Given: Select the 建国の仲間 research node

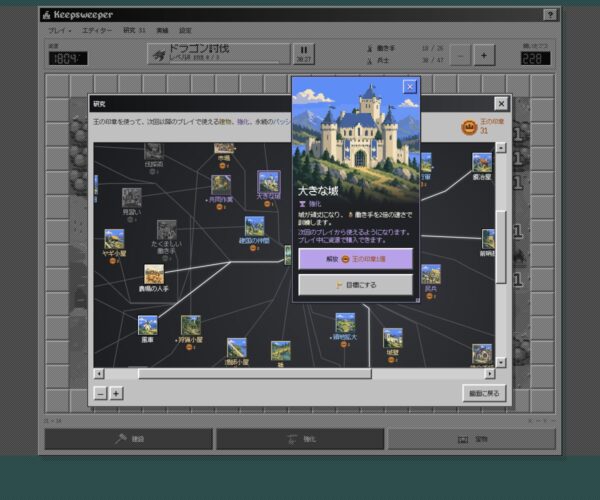Looking at the screenshot, I should click(254, 226).
